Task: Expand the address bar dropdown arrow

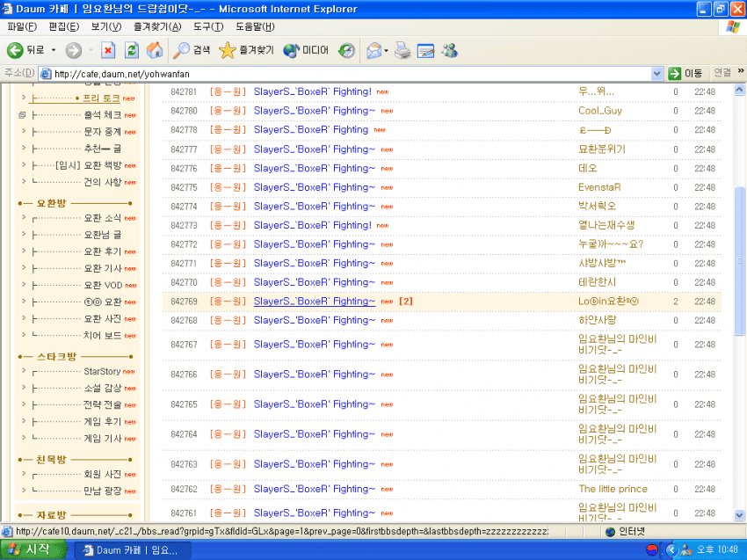Action: [x=656, y=73]
